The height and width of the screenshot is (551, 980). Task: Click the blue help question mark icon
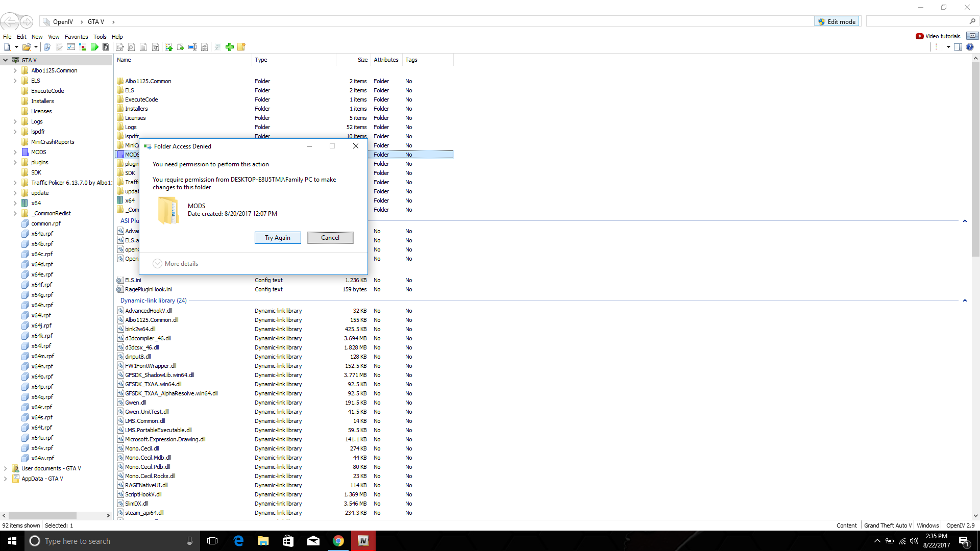[970, 47]
